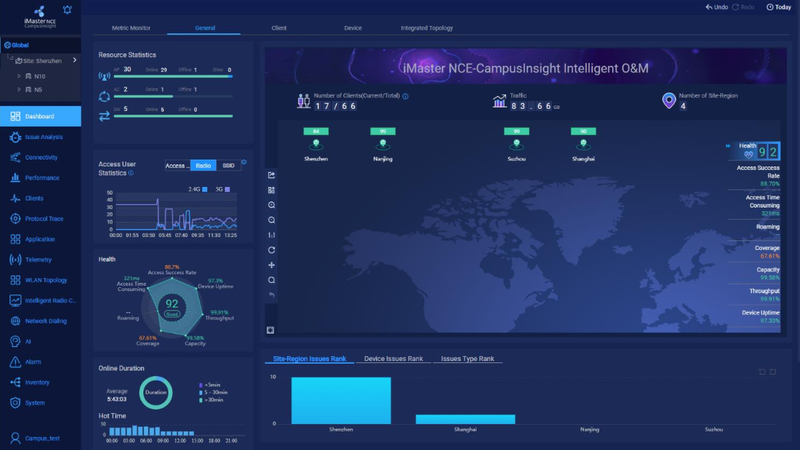
Task: Click the Shanghai site pin on the map
Action: tap(583, 144)
